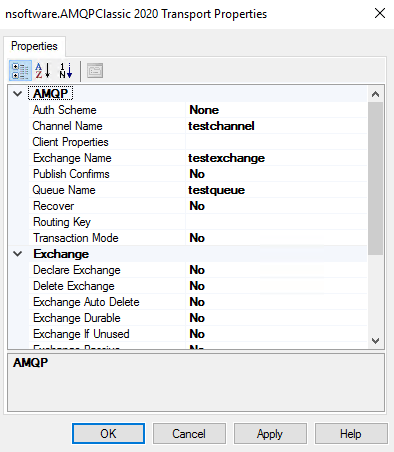Image resolution: width=394 pixels, height=452 pixels.
Task: Click Recover value No
Action: 276,206
